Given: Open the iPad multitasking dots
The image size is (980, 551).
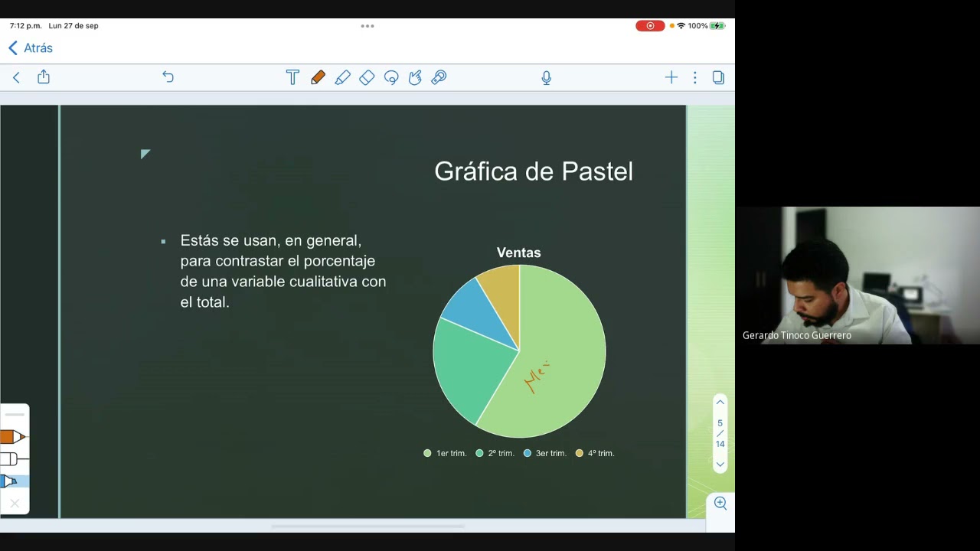Looking at the screenshot, I should (367, 26).
